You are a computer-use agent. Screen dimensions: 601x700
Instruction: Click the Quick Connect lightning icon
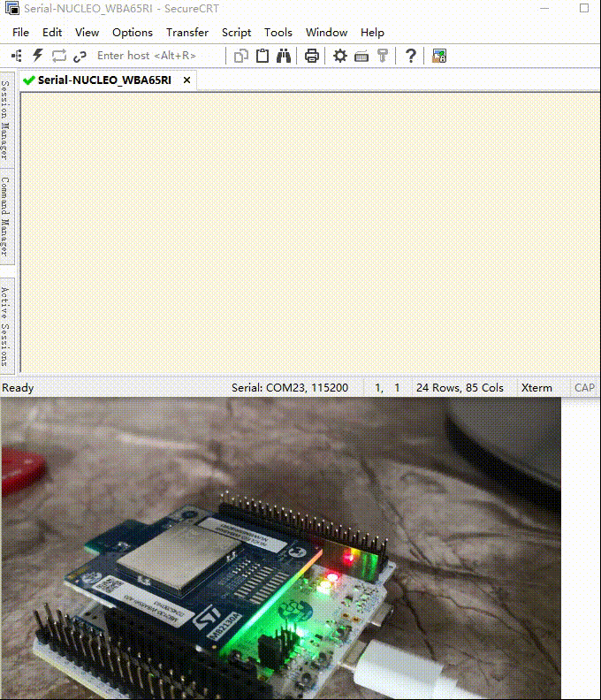tap(37, 56)
